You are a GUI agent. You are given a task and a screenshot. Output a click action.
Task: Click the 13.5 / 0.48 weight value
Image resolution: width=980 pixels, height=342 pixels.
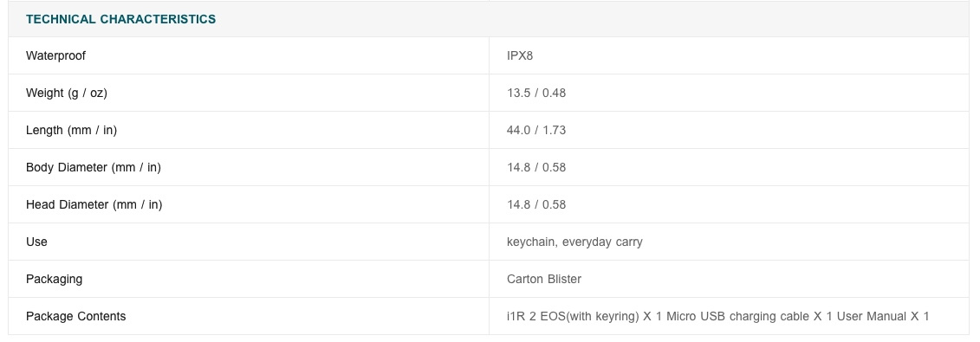point(536,93)
